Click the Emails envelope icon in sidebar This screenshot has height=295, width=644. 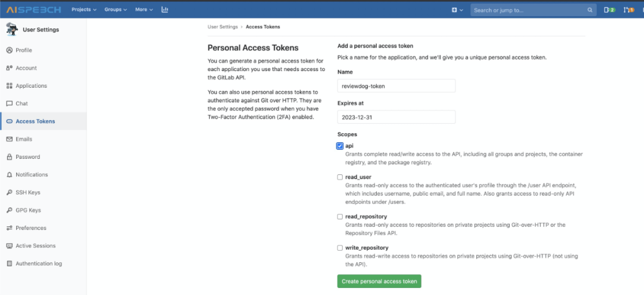(10, 139)
